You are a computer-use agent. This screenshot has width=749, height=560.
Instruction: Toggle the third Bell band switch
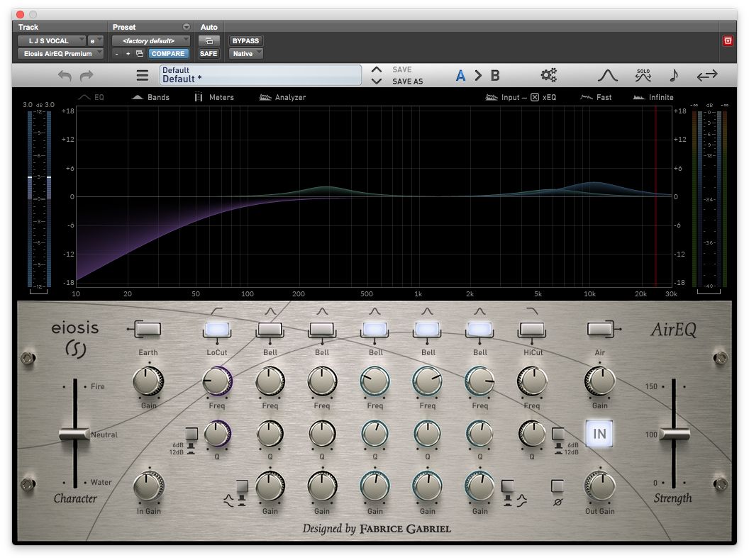pos(375,329)
